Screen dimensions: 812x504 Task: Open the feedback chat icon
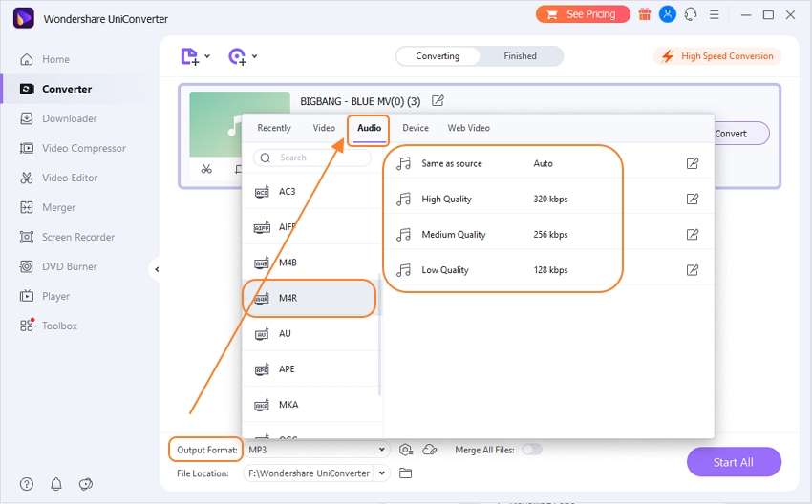[x=85, y=484]
